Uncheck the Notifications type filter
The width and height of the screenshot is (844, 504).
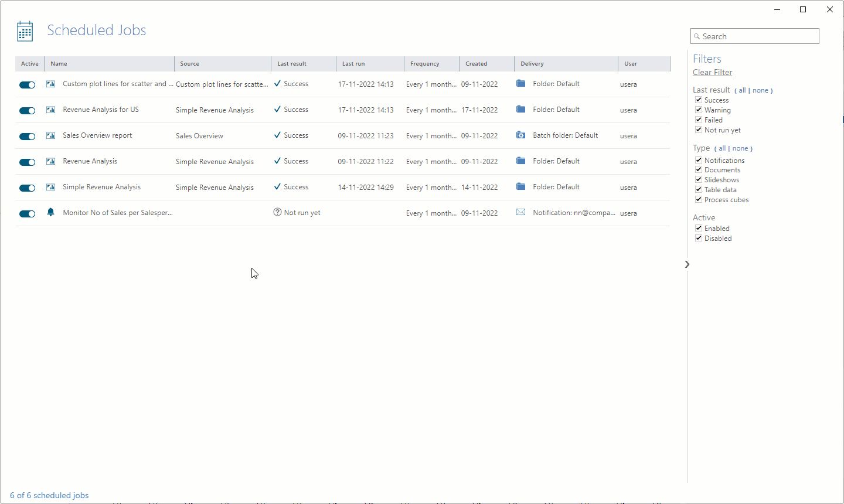click(x=699, y=160)
